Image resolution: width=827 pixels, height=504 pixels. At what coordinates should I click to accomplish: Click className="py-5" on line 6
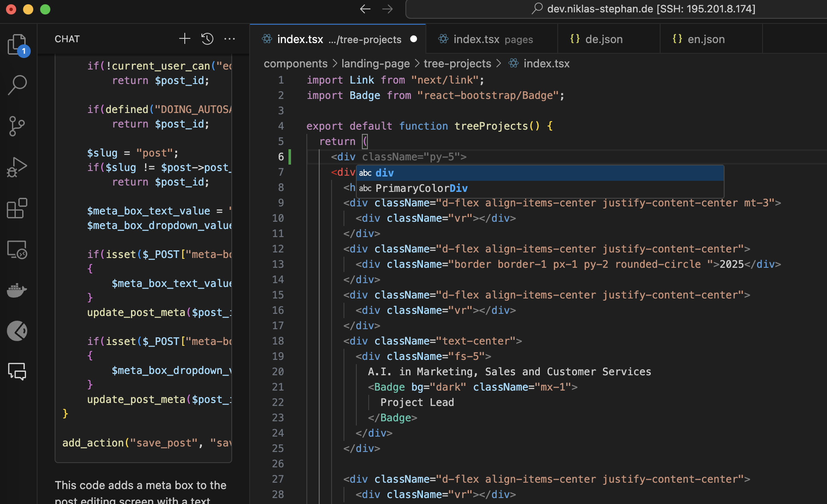tap(411, 156)
